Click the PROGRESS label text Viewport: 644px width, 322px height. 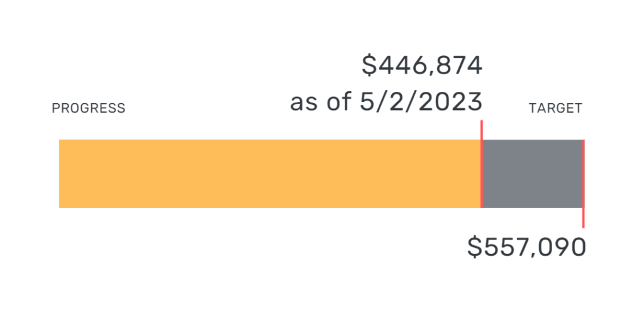[88, 108]
